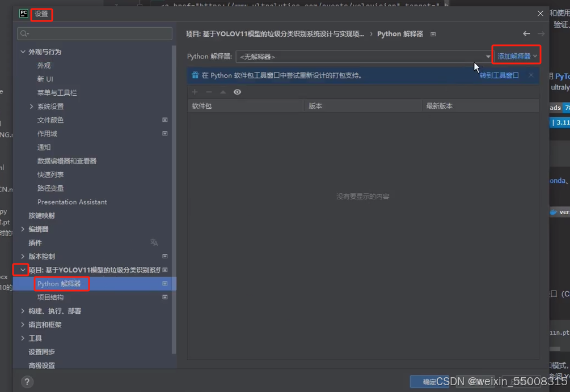Expand the 工具 section

(x=23, y=338)
